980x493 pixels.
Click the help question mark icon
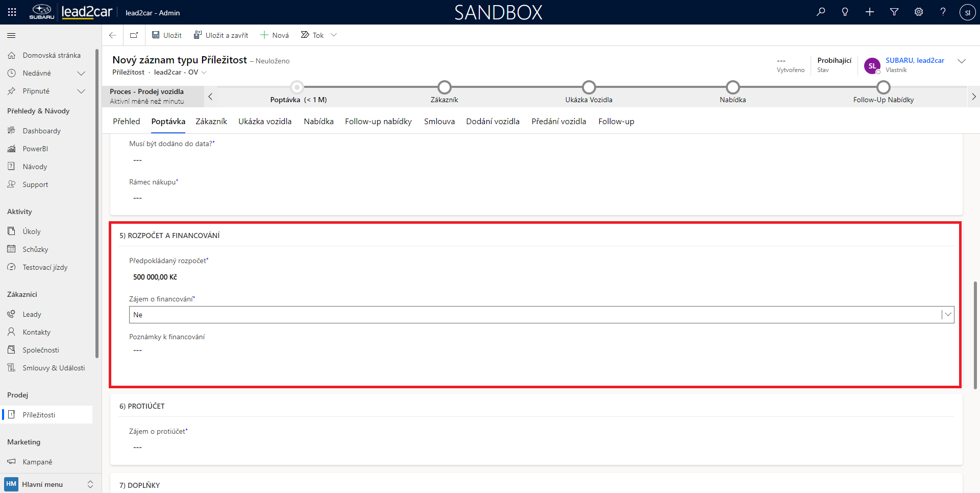[943, 12]
